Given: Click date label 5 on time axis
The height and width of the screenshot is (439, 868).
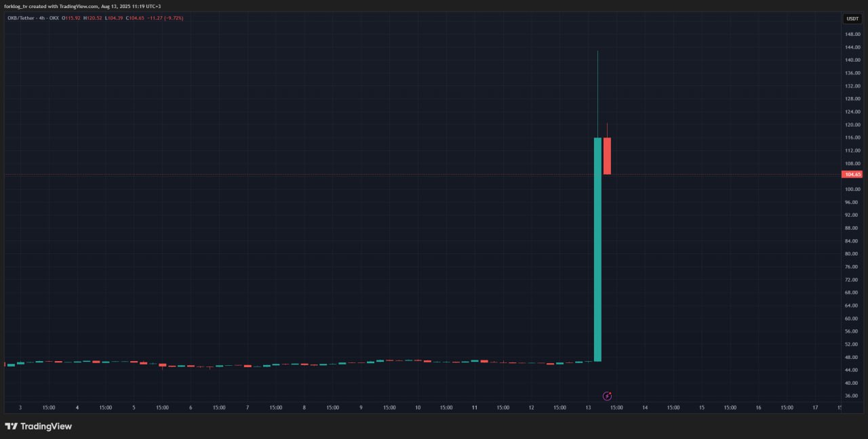Looking at the screenshot, I should point(134,408).
